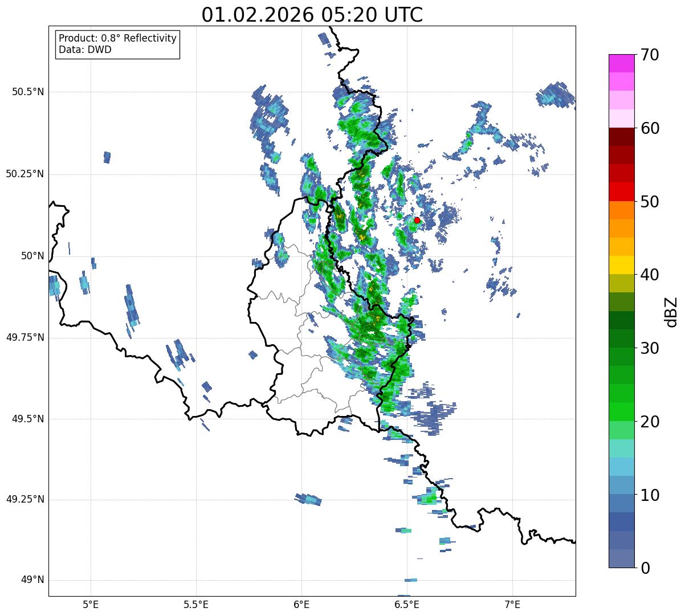Click the red station marker dot
The width and height of the screenshot is (685, 616).
[x=417, y=220]
